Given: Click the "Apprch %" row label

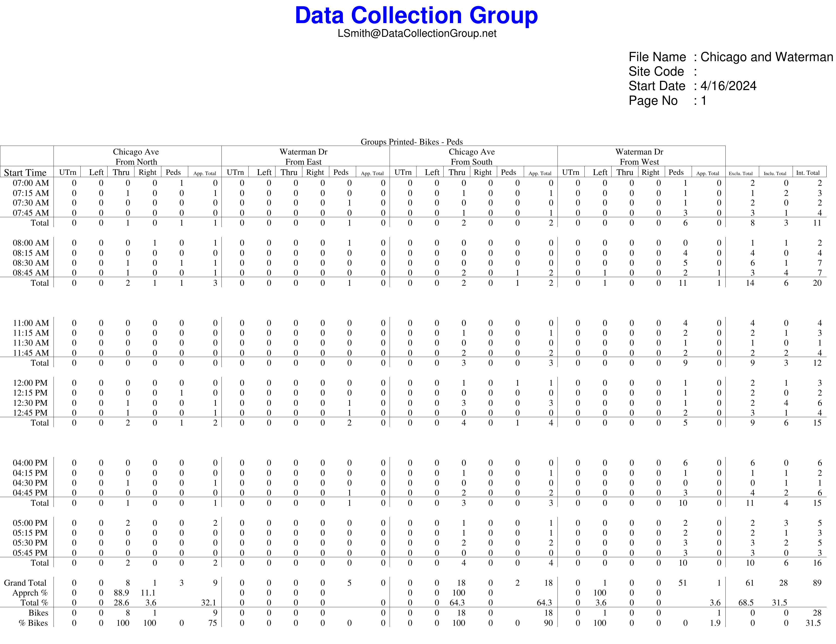Looking at the screenshot, I should [x=30, y=593].
